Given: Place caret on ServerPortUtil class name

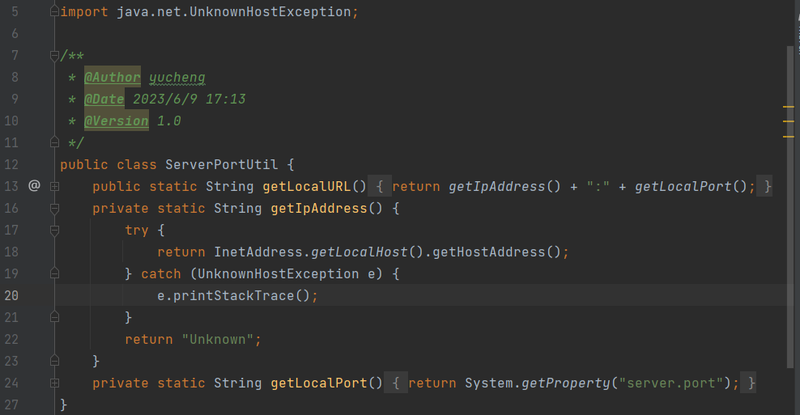Looking at the screenshot, I should click(x=221, y=164).
